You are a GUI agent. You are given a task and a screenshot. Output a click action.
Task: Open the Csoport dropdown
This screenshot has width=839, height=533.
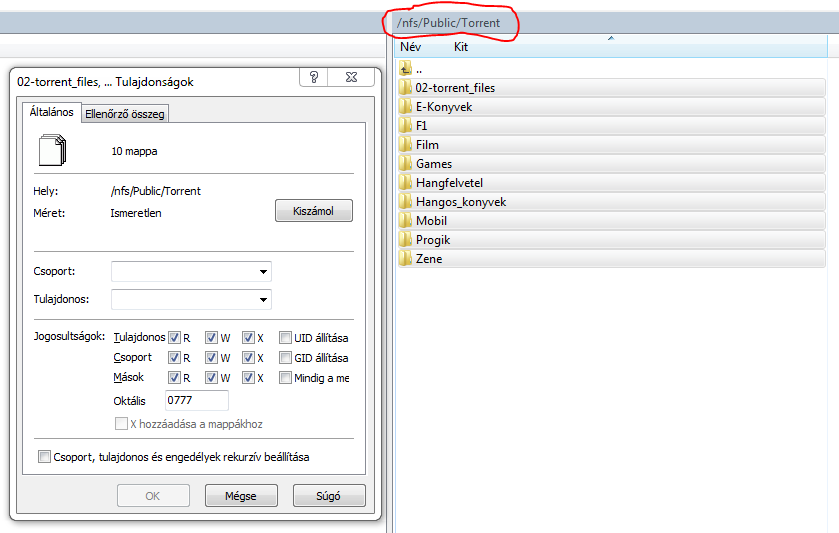click(x=191, y=271)
